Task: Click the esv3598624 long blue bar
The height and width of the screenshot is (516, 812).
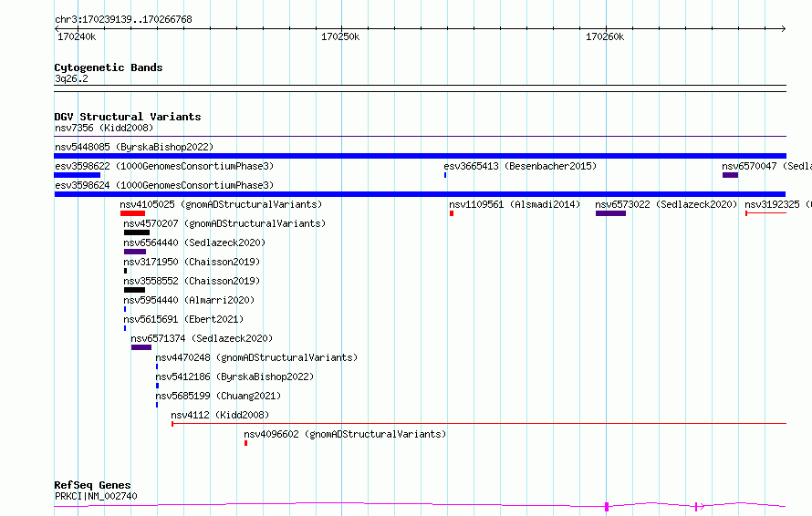Action: pos(420,194)
